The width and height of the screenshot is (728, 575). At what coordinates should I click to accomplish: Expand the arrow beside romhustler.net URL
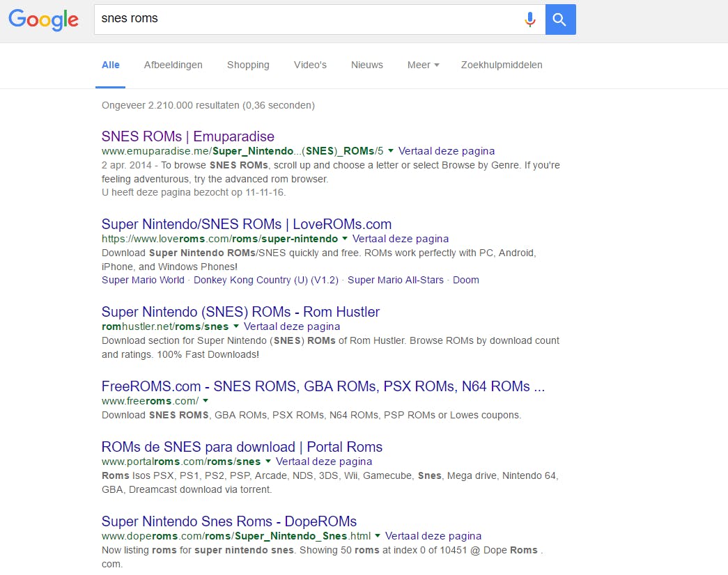point(236,326)
